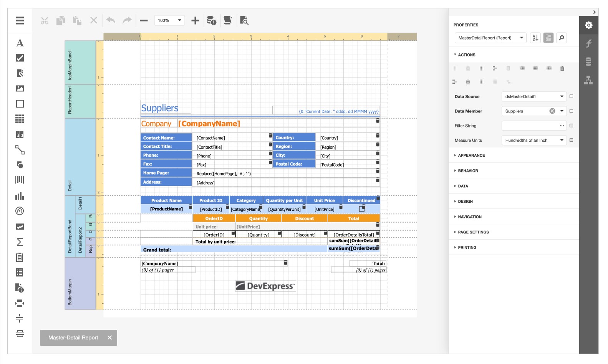Image resolution: width=608 pixels, height=364 pixels.
Task: Select the Page Info tool
Action: (x=20, y=288)
